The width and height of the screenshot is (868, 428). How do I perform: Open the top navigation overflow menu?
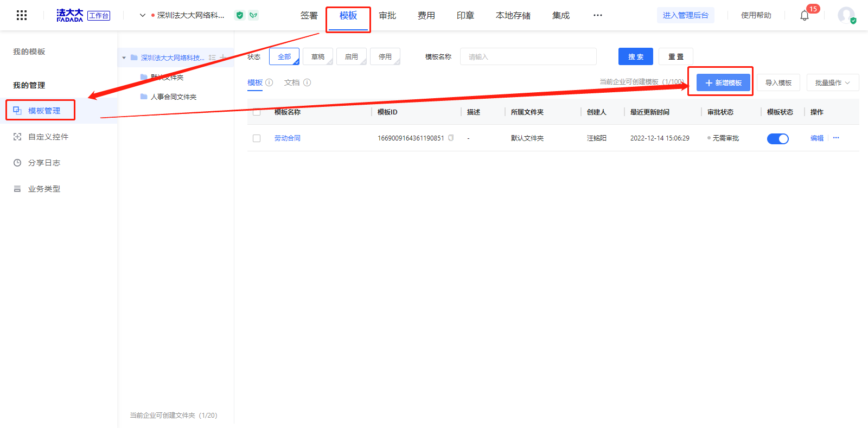pos(598,15)
